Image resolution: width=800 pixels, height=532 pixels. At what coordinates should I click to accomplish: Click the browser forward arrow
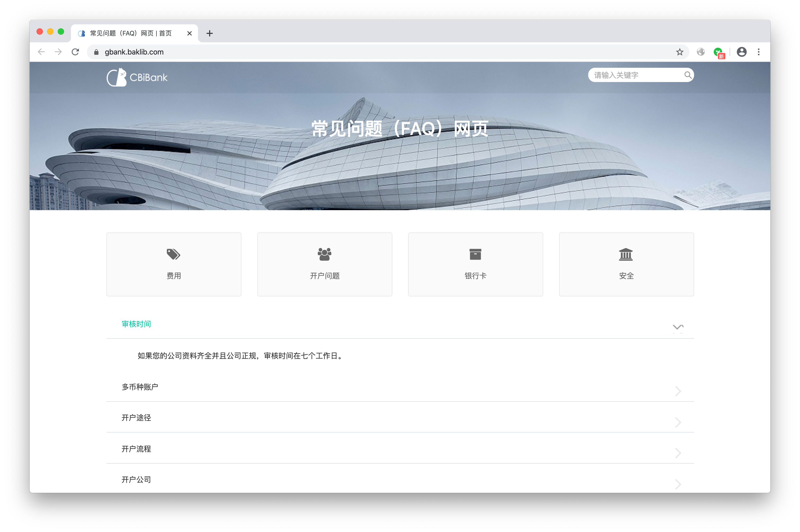click(58, 52)
